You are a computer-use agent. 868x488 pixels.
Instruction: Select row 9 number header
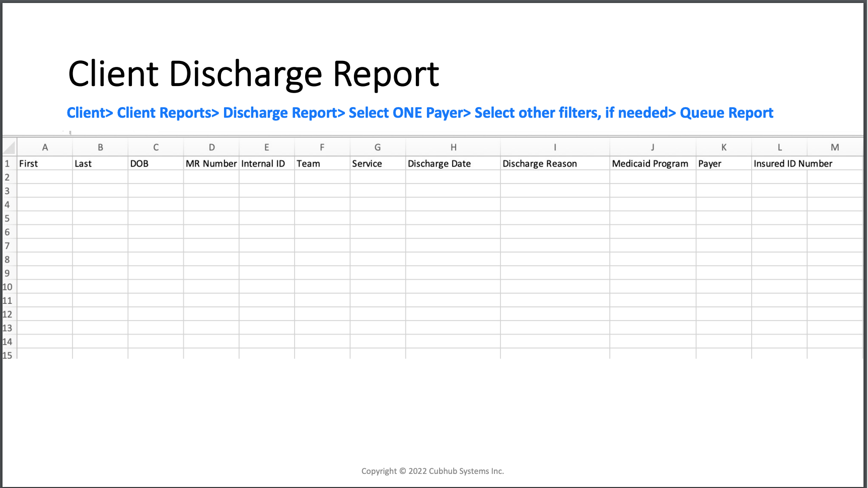tap(10, 273)
